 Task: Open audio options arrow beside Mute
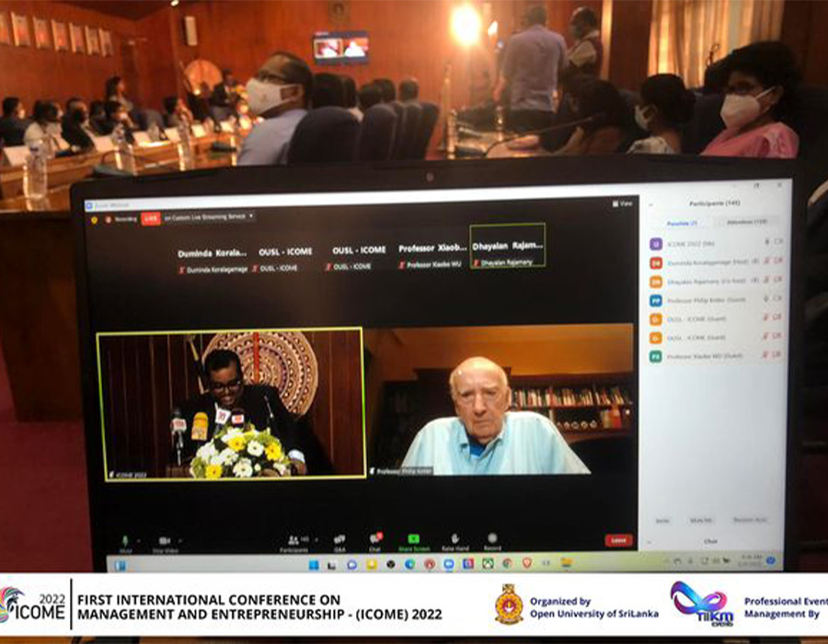click(x=138, y=538)
